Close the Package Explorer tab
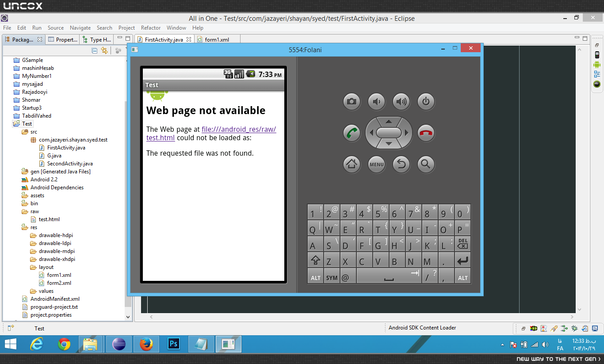The height and width of the screenshot is (364, 604). coord(40,39)
